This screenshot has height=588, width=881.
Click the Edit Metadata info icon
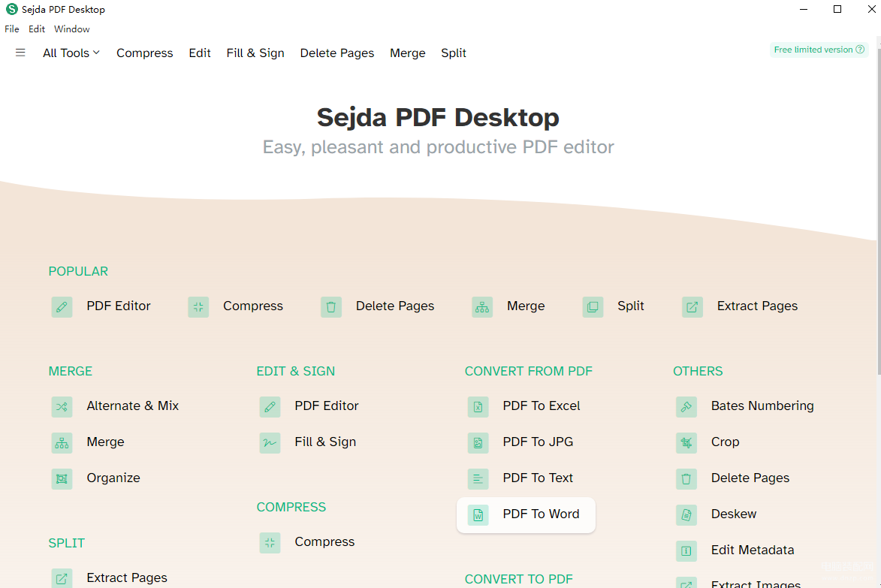pos(686,551)
